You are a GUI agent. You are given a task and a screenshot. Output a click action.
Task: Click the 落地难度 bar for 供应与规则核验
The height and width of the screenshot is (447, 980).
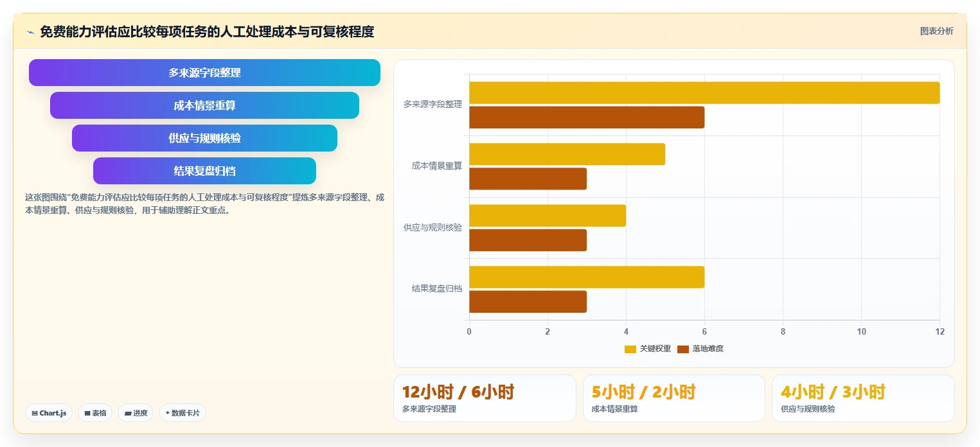[x=528, y=240]
